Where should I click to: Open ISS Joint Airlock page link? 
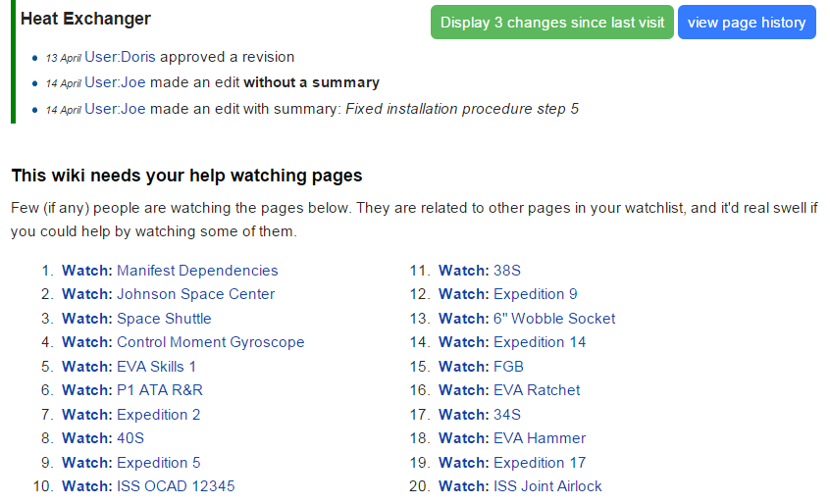click(x=547, y=486)
